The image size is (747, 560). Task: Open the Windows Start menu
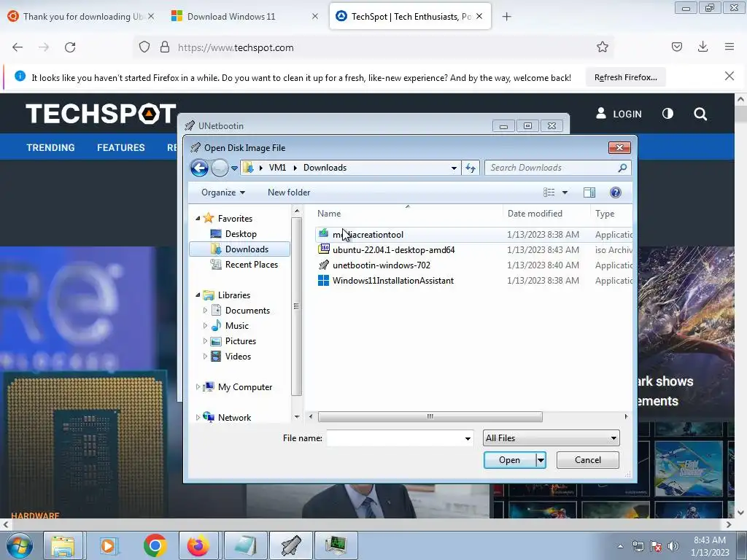click(x=19, y=545)
